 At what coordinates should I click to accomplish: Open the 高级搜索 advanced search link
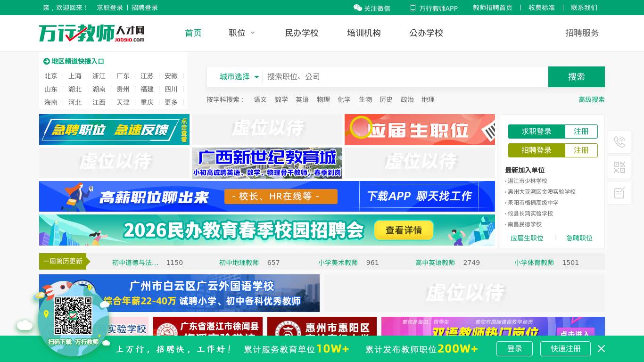(x=592, y=99)
